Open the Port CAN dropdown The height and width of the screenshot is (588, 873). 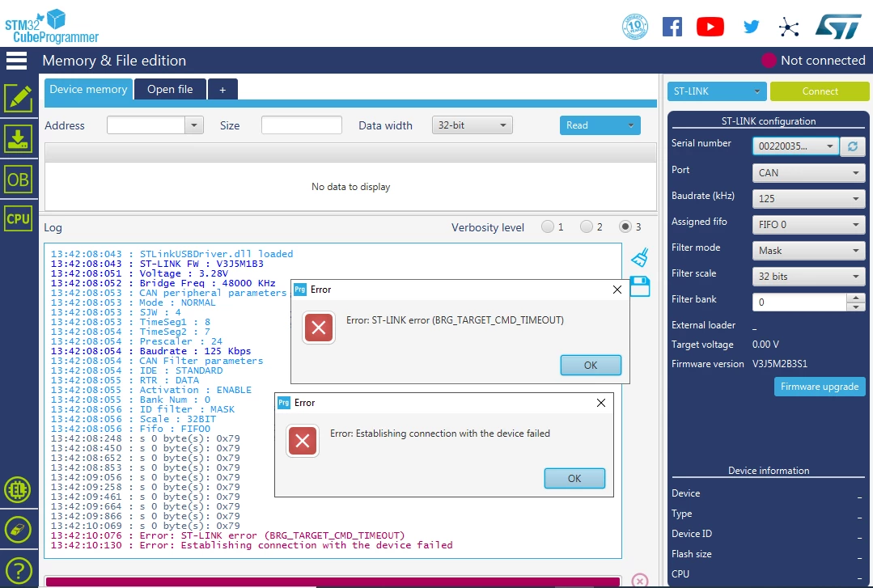click(808, 172)
